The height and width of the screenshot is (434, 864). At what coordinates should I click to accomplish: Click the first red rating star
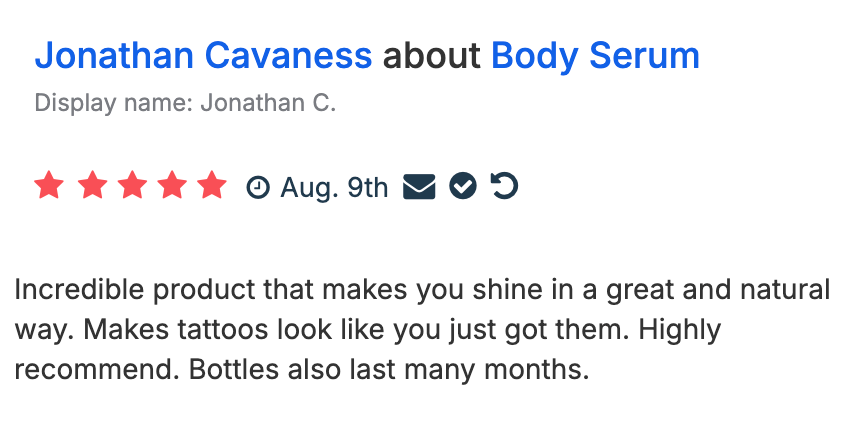[x=49, y=186]
